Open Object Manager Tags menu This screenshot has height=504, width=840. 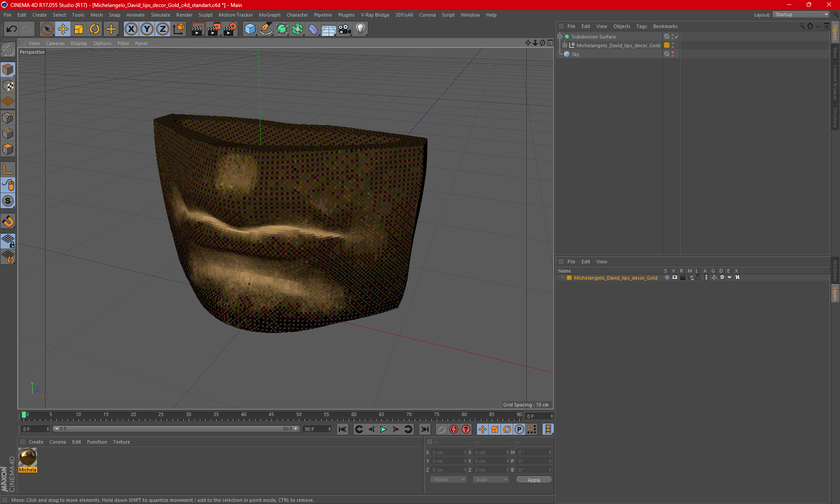(641, 26)
